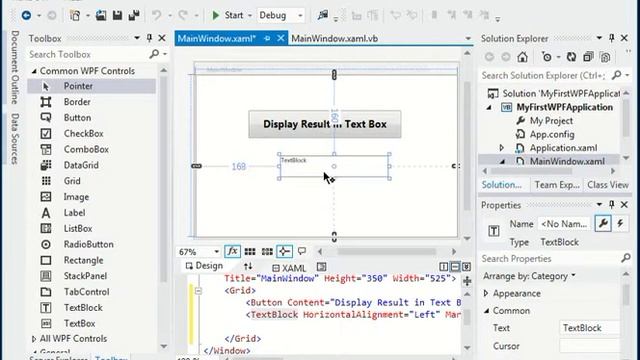Click the Save toolbar icon
The width and height of the screenshot is (640, 360).
click(117, 16)
